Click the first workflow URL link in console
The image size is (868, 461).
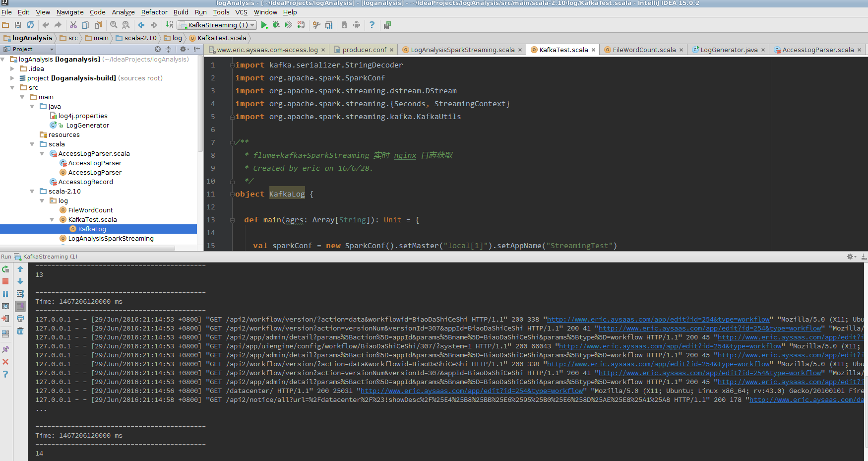(658, 320)
